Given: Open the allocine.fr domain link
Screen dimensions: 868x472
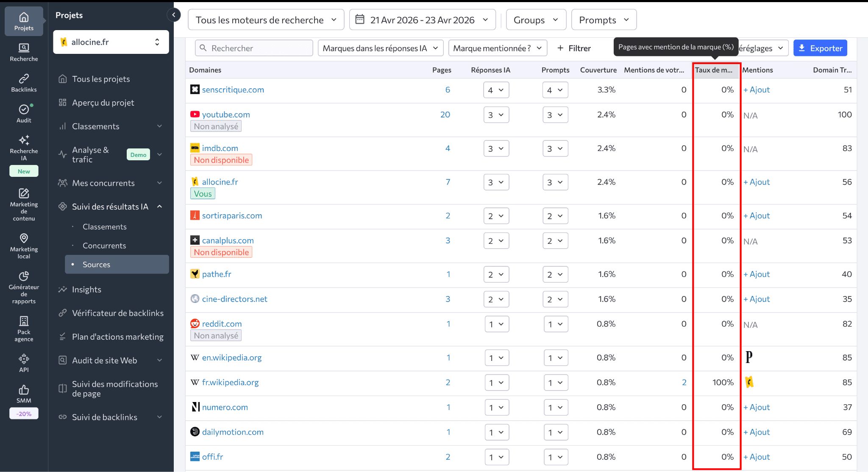Looking at the screenshot, I should [x=220, y=182].
